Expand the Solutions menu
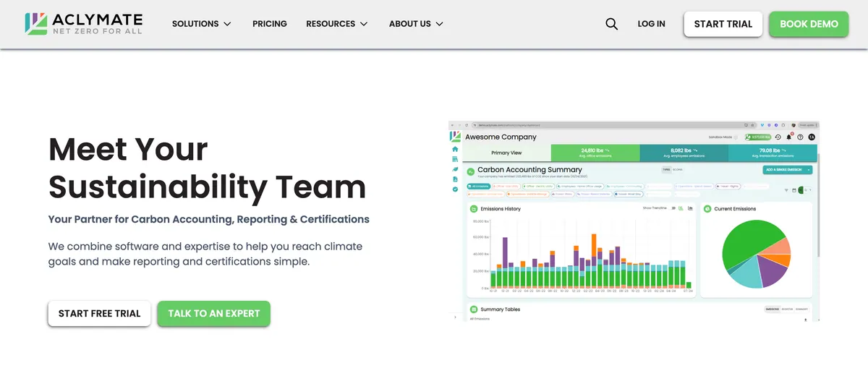Screen dimensions: 868x389 point(201,24)
